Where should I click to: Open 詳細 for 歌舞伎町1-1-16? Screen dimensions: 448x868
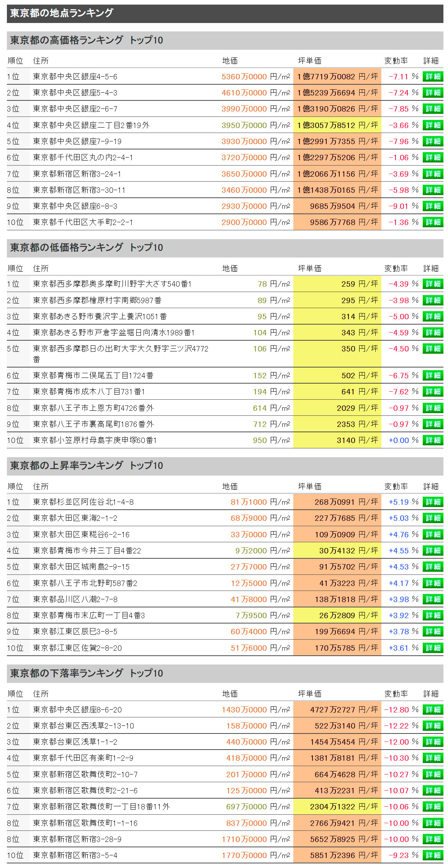tap(433, 823)
